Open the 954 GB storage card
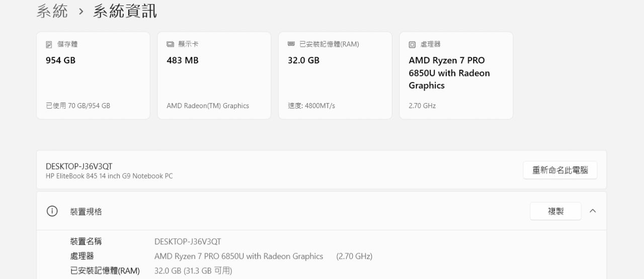Screen dimensions: 644x279 click(x=93, y=75)
